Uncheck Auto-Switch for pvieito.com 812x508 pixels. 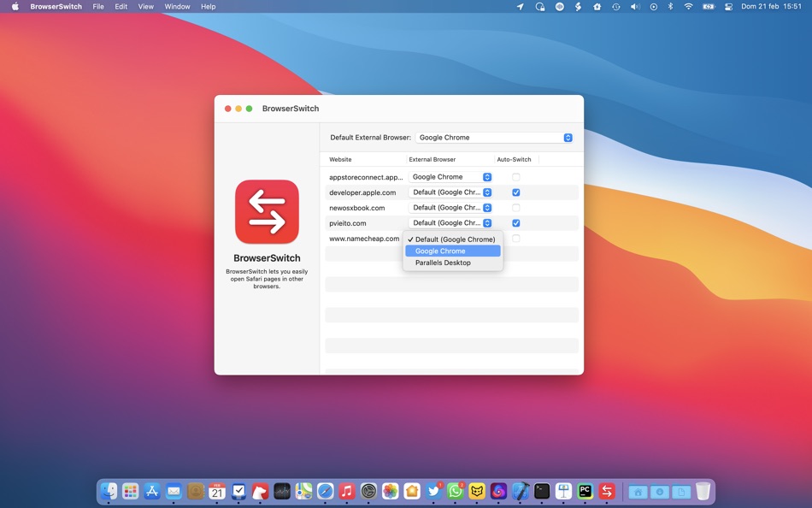tap(515, 223)
